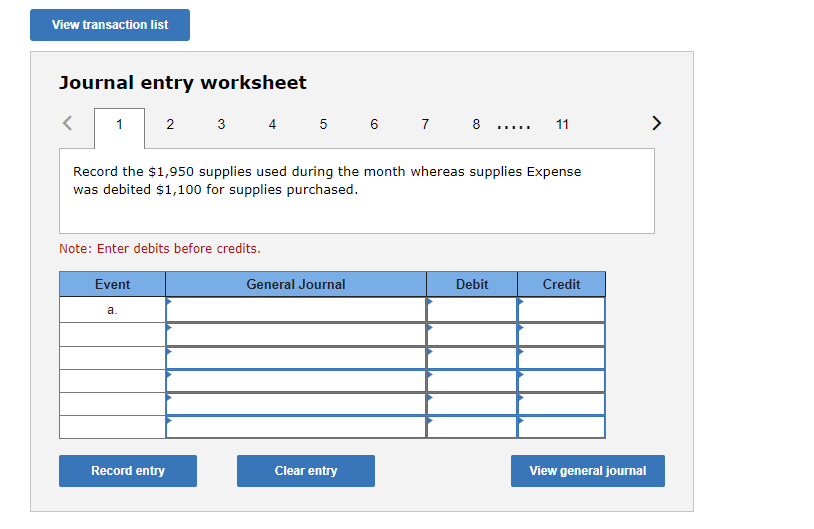Switch to worksheet tab 6

point(374,125)
